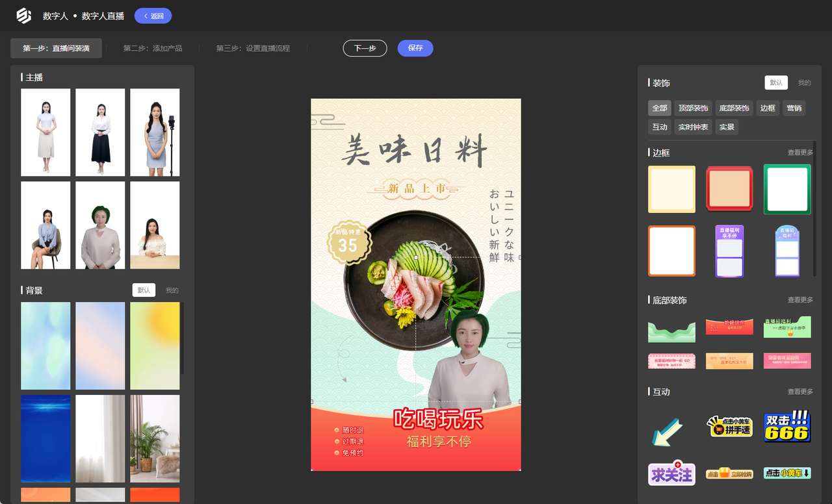Viewport: 832px width, 504px height.
Task: Open the 实时钟表 decoration category
Action: [x=693, y=127]
